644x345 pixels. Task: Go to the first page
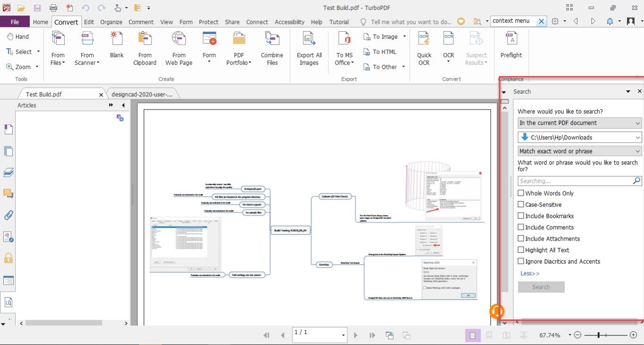(266, 335)
